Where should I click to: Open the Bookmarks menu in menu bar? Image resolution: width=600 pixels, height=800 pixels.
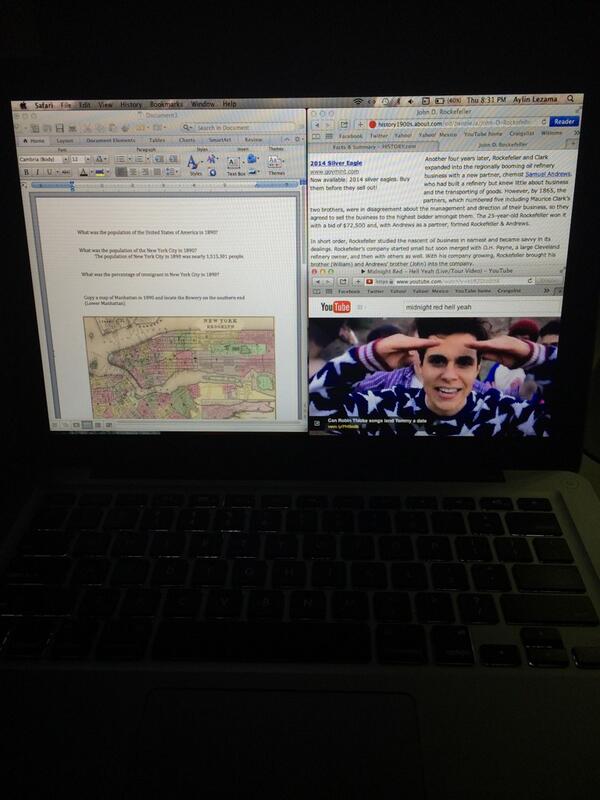(166, 104)
